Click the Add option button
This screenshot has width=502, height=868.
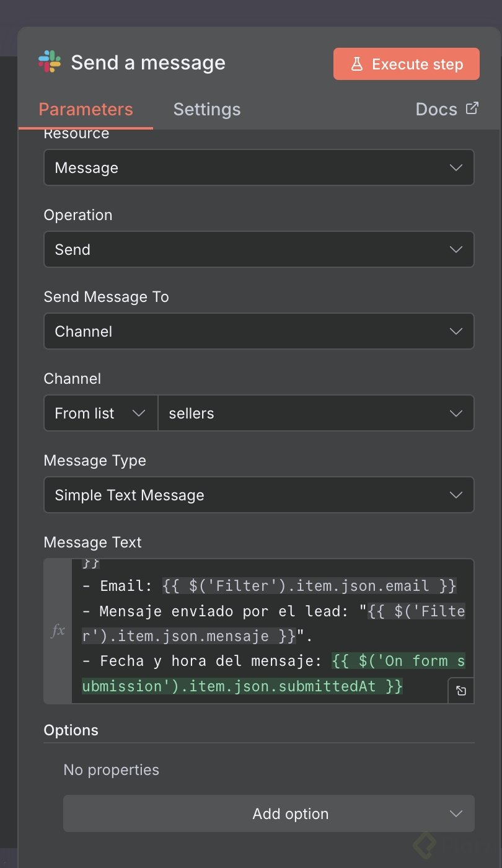(x=268, y=814)
